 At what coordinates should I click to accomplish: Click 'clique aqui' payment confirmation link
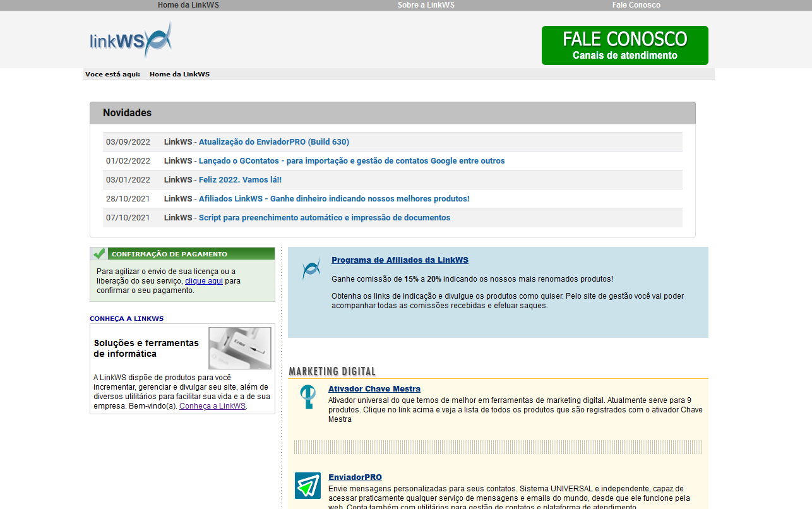(x=204, y=281)
